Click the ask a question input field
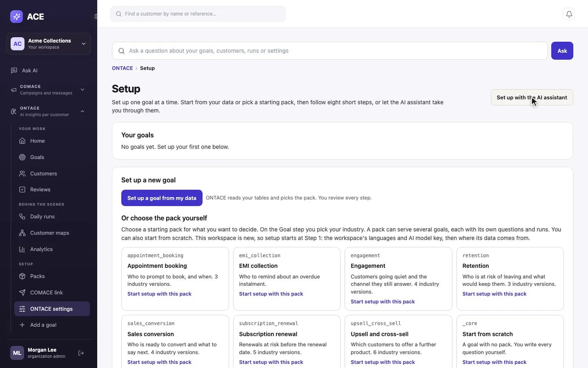 coord(330,51)
